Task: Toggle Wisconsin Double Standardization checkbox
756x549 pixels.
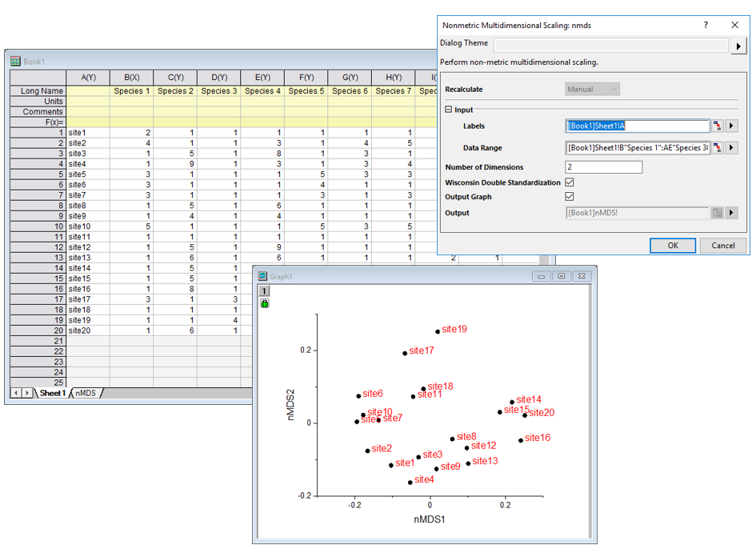Action: pos(570,182)
